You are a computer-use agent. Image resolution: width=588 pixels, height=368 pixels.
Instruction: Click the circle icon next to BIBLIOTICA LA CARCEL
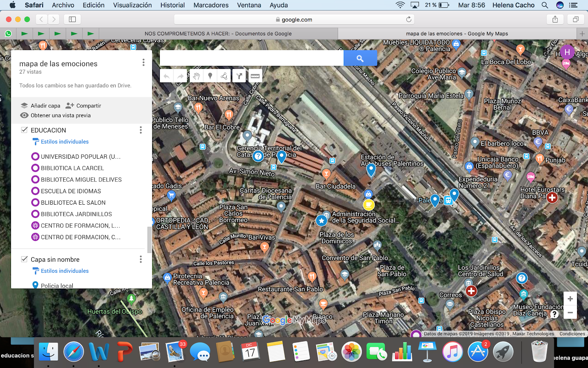tap(35, 168)
